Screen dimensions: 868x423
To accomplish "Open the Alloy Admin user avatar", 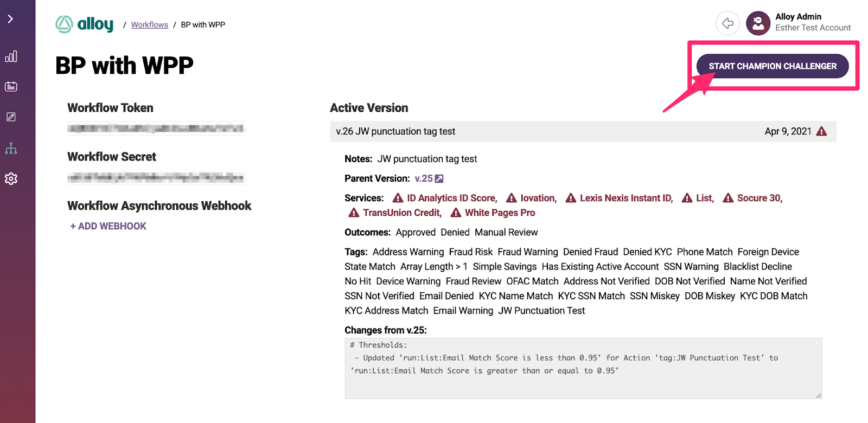I will [758, 23].
